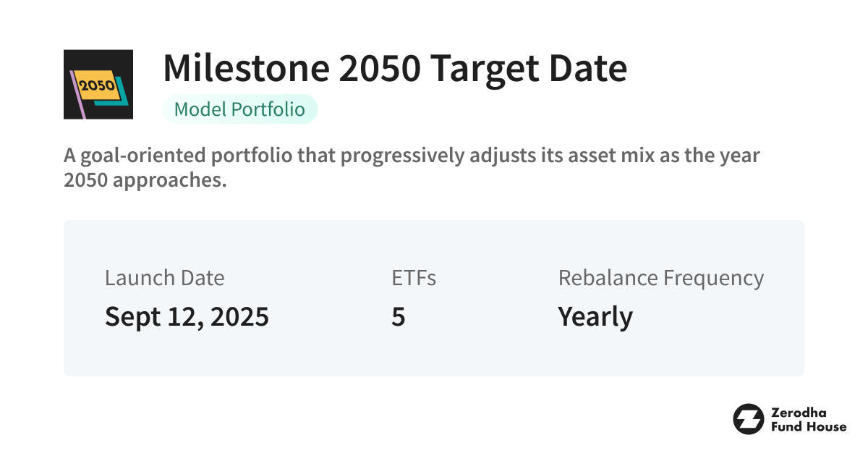The image size is (868, 456).
Task: Click the Sept 12, 2025 date value
Action: [x=187, y=317]
